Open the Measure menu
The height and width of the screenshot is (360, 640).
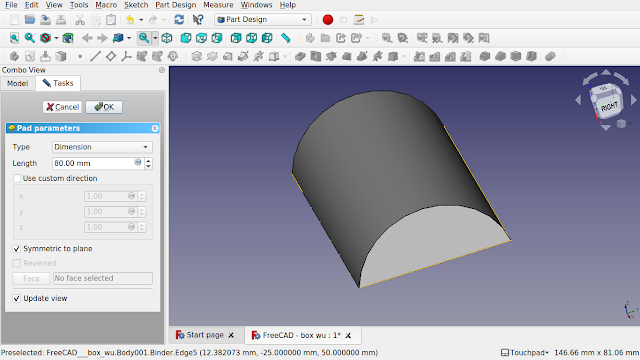pos(218,5)
